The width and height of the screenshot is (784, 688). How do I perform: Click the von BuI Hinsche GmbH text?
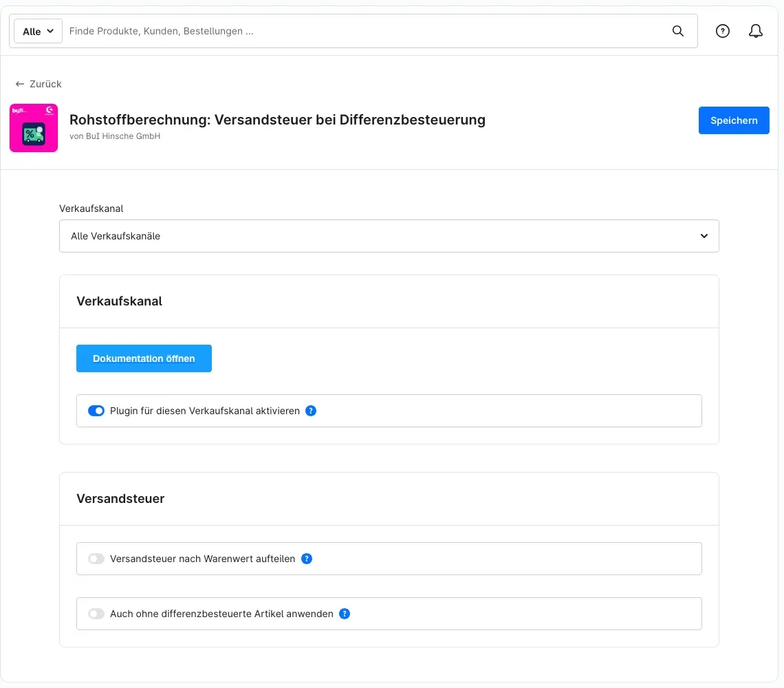[x=115, y=136]
